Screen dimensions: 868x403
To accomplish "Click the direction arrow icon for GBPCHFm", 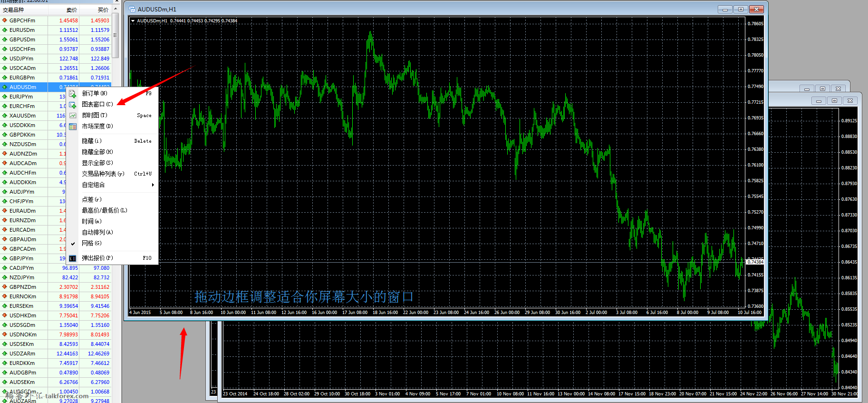I will click(x=4, y=20).
